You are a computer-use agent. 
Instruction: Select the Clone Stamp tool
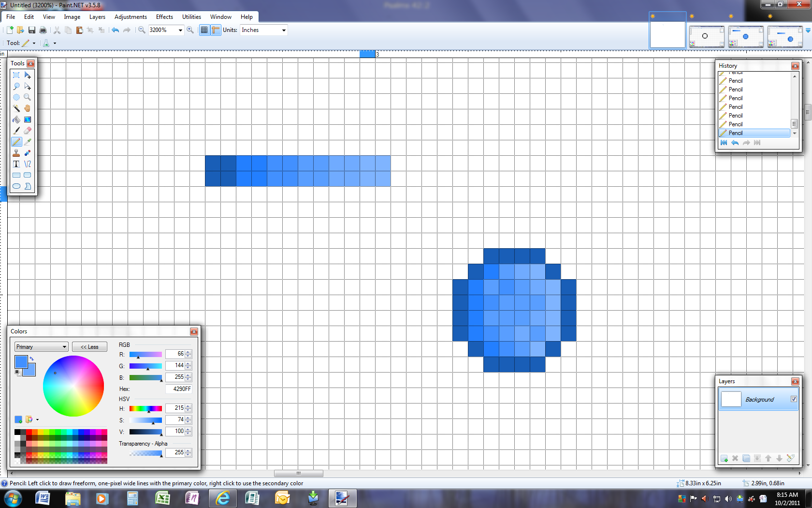(16, 153)
